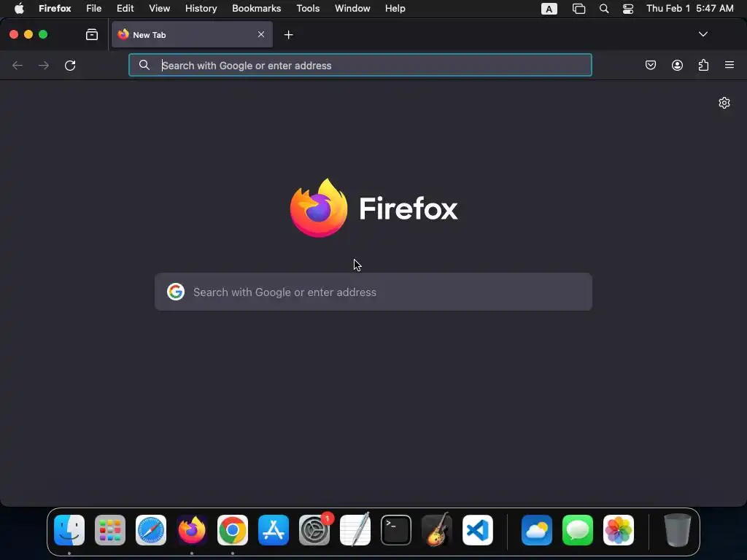Open the File menu
Viewport: 747px width, 560px height.
click(94, 9)
